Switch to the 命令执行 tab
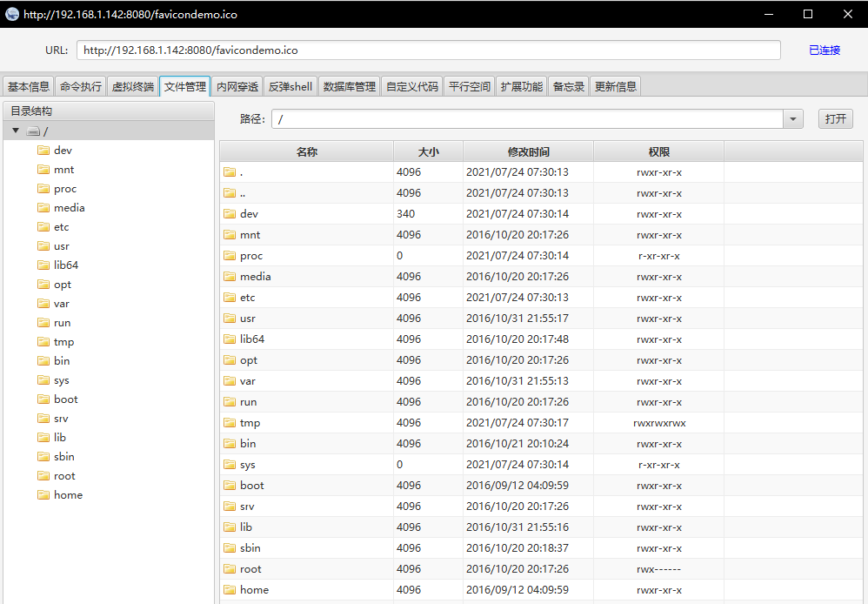The image size is (868, 604). pyautogui.click(x=80, y=86)
